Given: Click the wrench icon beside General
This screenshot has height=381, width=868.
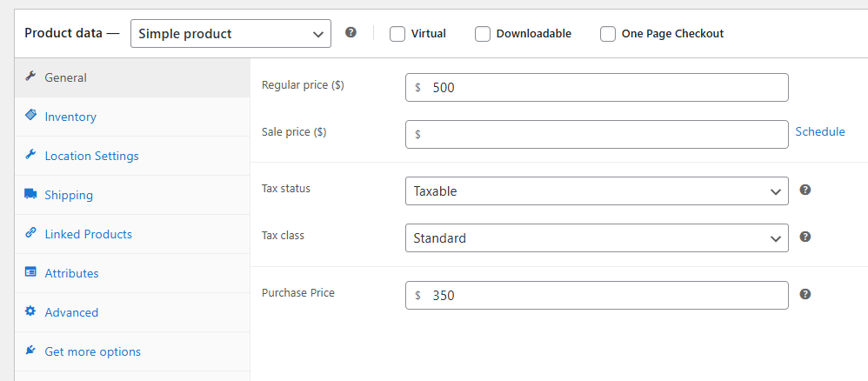Looking at the screenshot, I should pyautogui.click(x=30, y=77).
